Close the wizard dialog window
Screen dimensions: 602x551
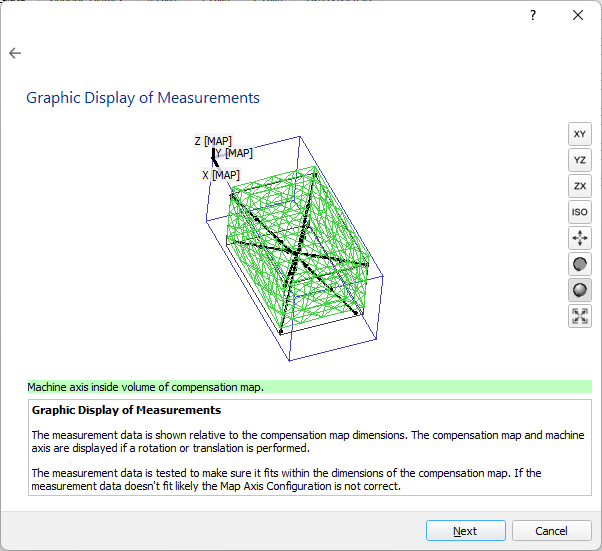pos(578,15)
